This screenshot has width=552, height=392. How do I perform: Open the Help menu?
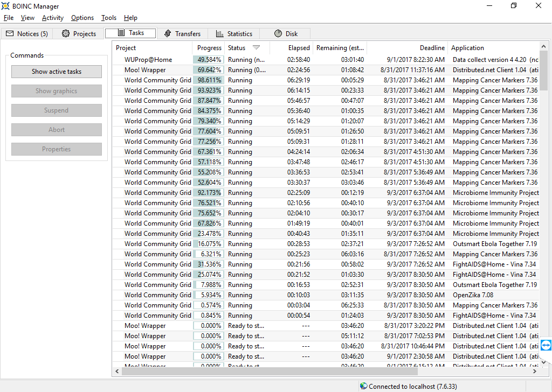coord(130,18)
